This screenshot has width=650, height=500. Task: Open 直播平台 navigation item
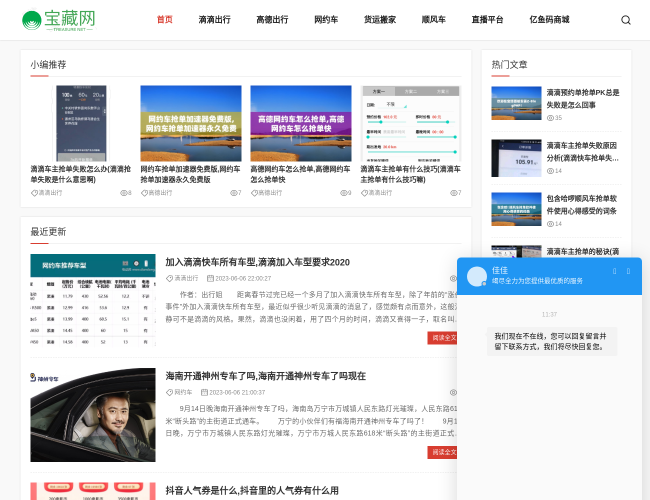[x=487, y=19]
